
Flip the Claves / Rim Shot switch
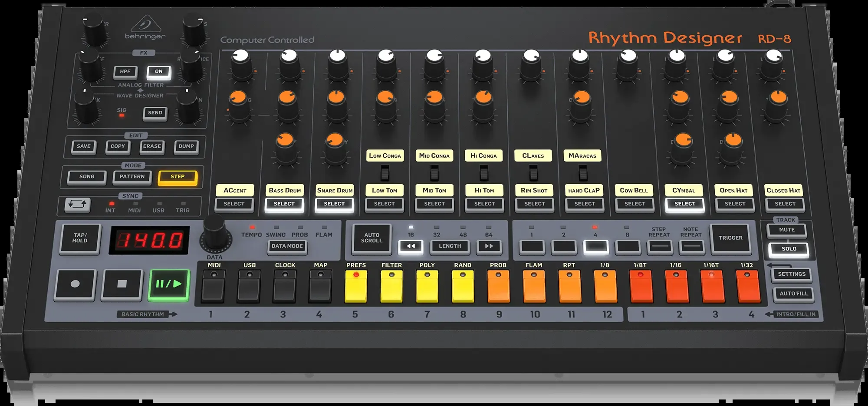[x=534, y=174]
